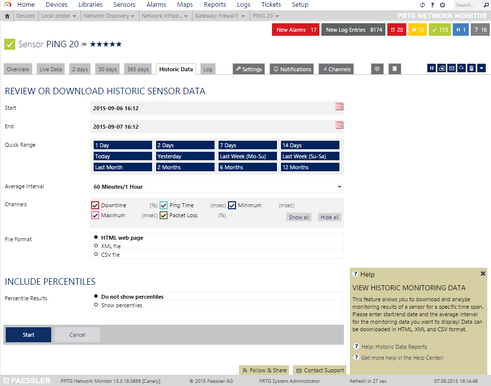The image size is (491, 386).
Task: Click the logout power icon
Action: click(x=442, y=5)
